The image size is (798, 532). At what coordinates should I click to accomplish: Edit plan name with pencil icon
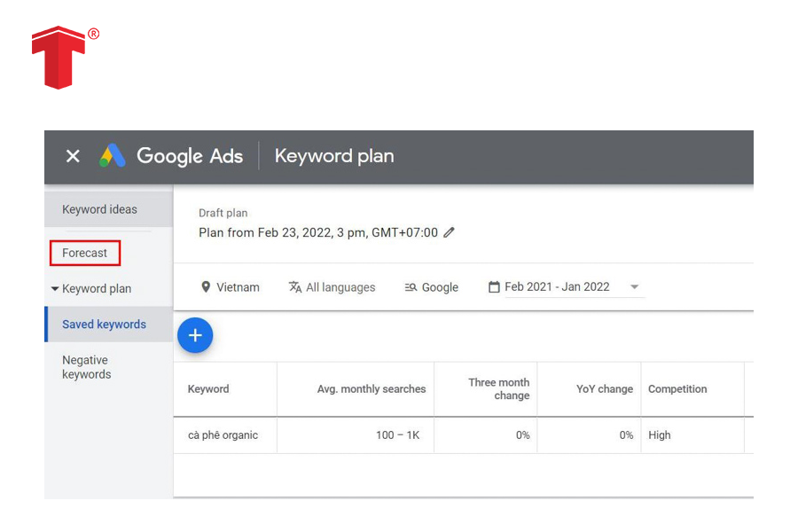tap(449, 232)
